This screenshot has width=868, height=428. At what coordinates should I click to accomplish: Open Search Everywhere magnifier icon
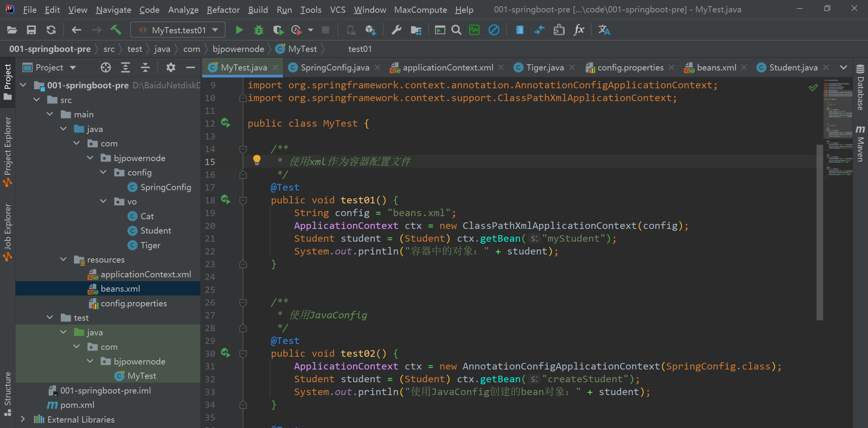(456, 30)
